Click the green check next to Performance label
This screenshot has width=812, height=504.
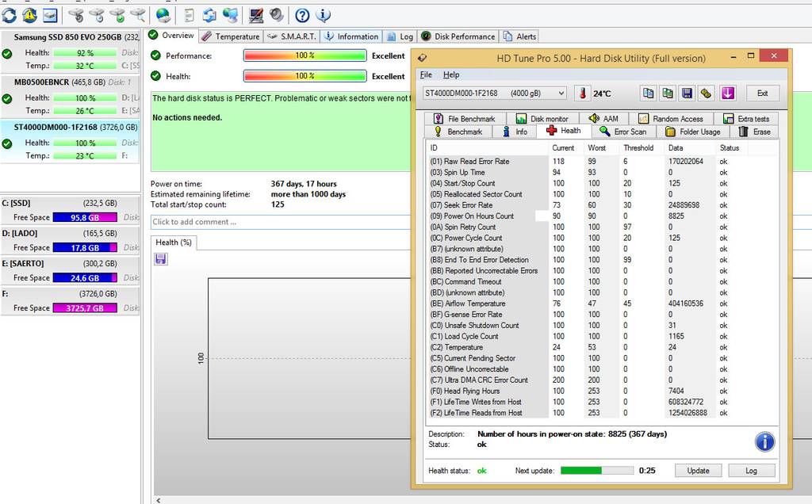(155, 55)
